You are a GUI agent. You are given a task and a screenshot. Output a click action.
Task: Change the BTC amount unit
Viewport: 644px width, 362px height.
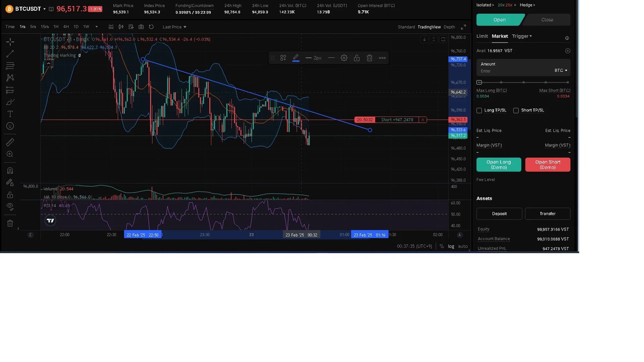tap(561, 70)
